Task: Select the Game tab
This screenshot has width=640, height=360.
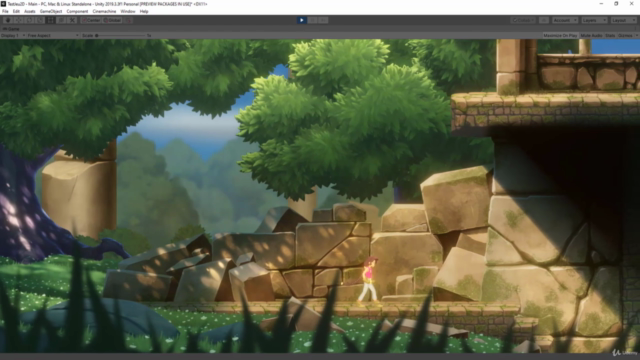Action: (x=11, y=29)
